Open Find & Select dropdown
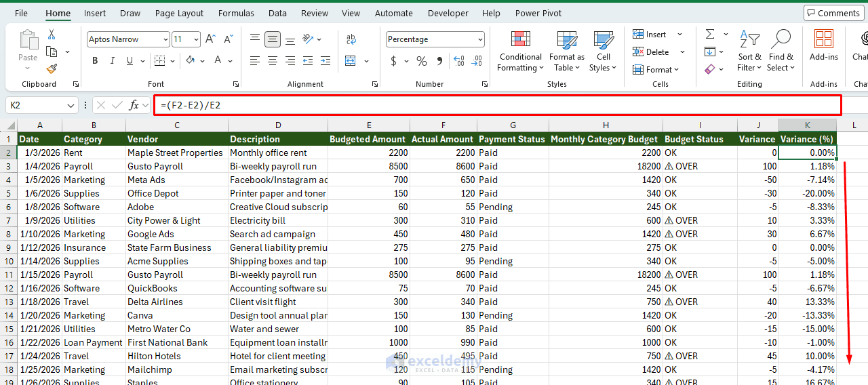This screenshot has height=385, width=868. click(x=781, y=51)
